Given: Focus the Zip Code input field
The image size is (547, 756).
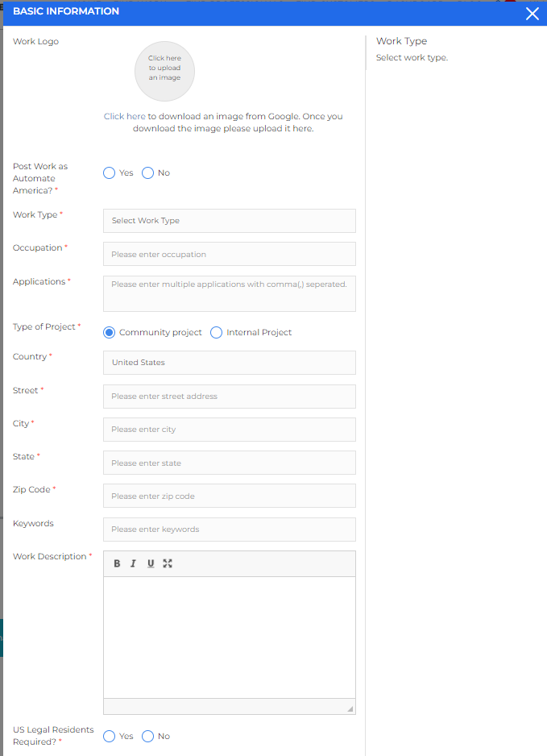Looking at the screenshot, I should pyautogui.click(x=229, y=496).
